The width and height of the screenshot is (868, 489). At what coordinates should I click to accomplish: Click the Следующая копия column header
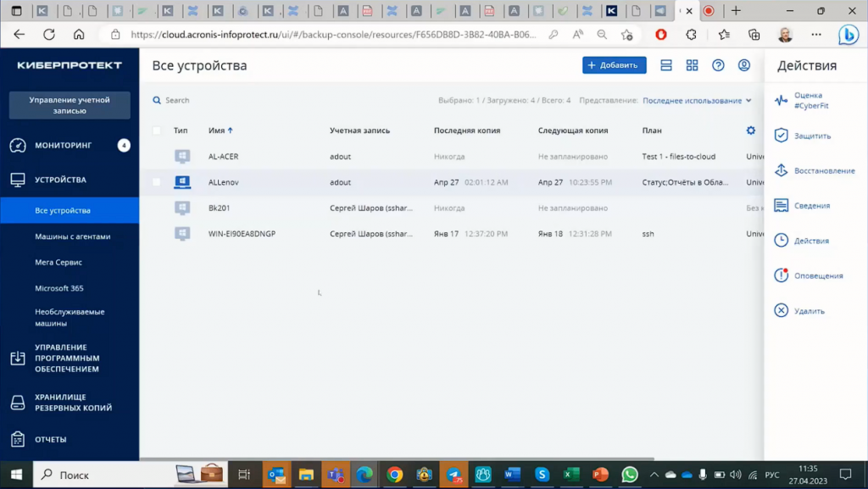573,131
